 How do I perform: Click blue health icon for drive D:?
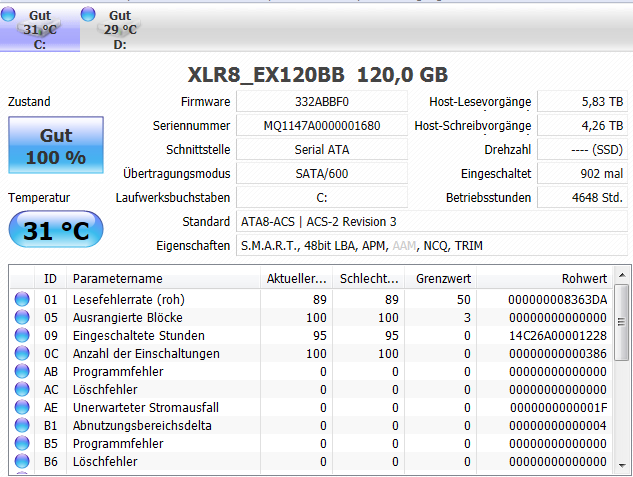[88, 14]
